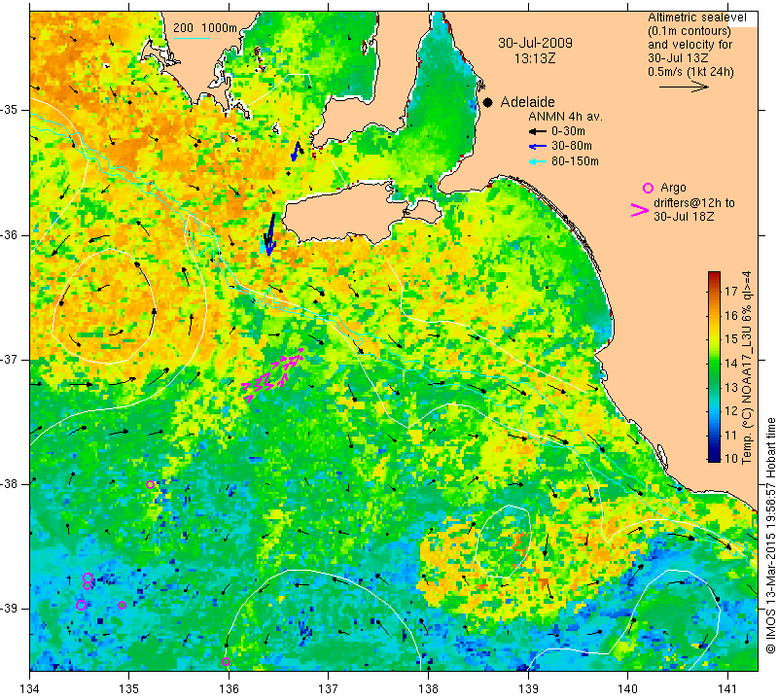778x700 pixels.
Task: Click the 0-30m depth label
Action: pyautogui.click(x=568, y=131)
